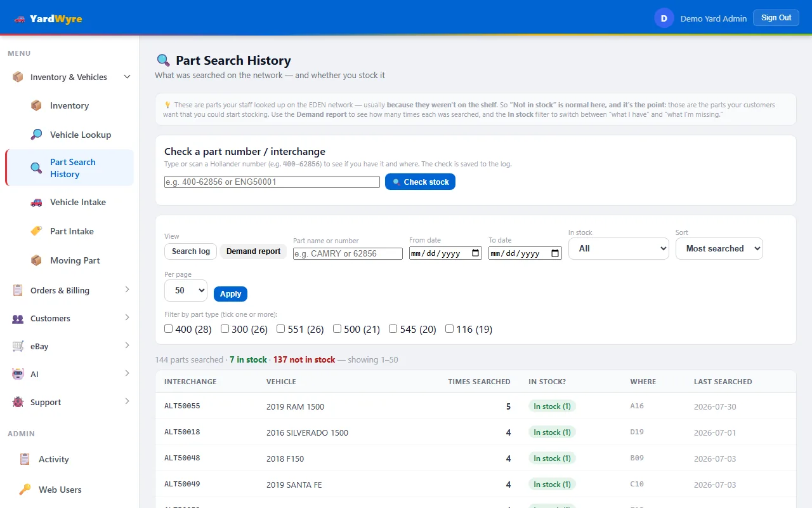Click the Customers people icon
The height and width of the screenshot is (508, 812).
18,318
